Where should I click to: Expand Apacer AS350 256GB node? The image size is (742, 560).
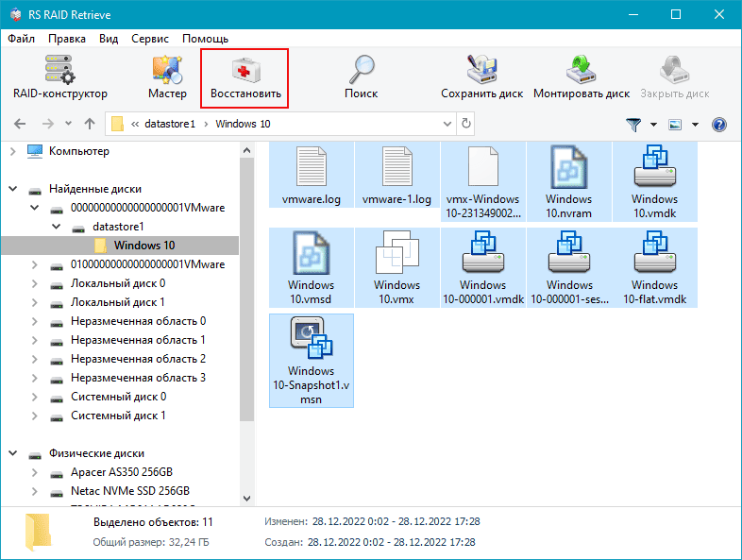[x=35, y=472]
